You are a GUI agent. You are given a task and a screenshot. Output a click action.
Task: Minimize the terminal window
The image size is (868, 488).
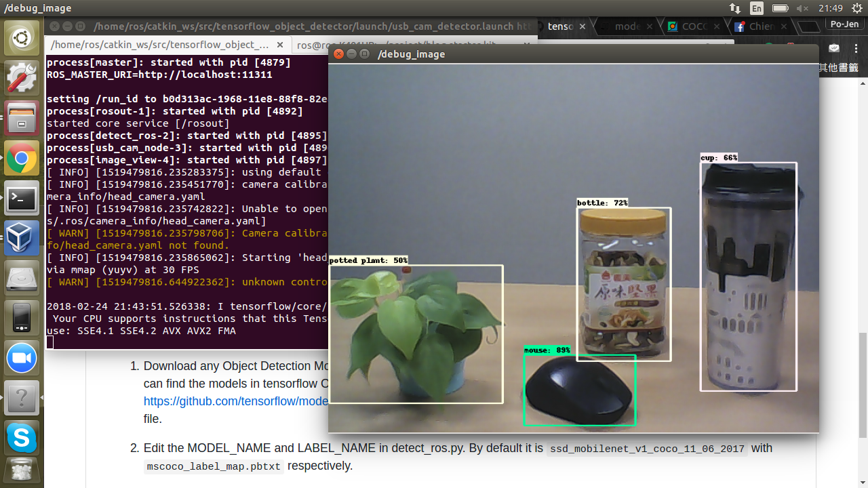click(x=68, y=26)
